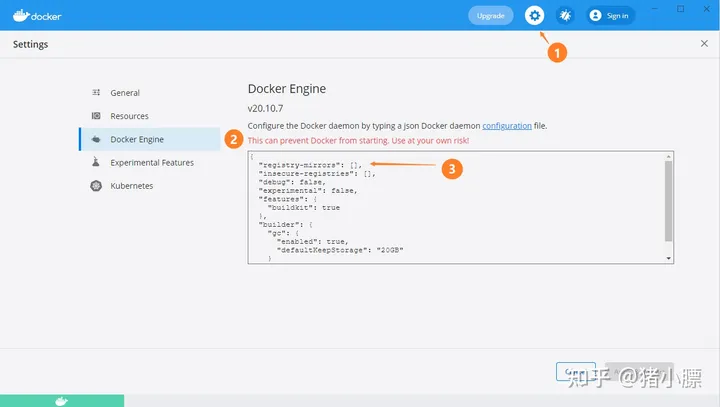Open General settings section
Image resolution: width=720 pixels, height=407 pixels.
click(149, 93)
